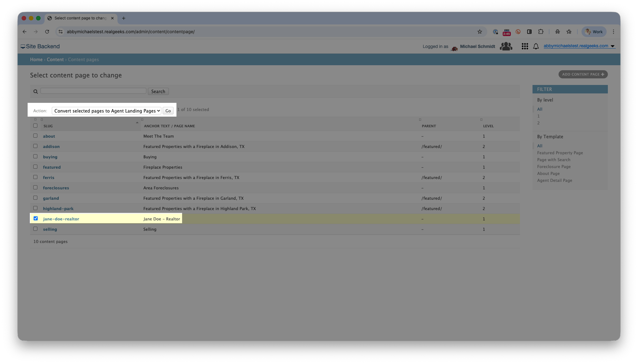The height and width of the screenshot is (364, 638).
Task: Open the browser extensions puzzle icon
Action: tap(541, 32)
